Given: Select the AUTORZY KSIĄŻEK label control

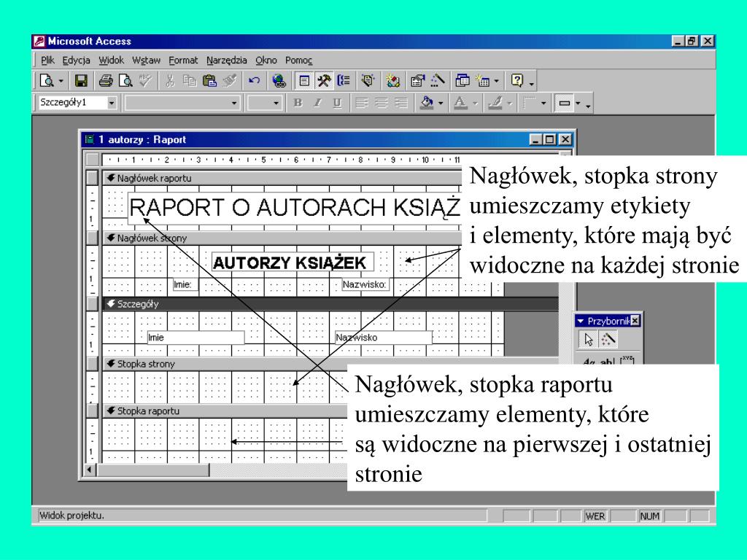Looking at the screenshot, I should 293,262.
